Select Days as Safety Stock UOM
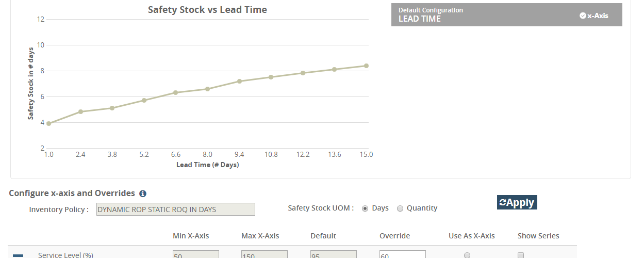Screen dimensions: 644x258 coord(366,208)
